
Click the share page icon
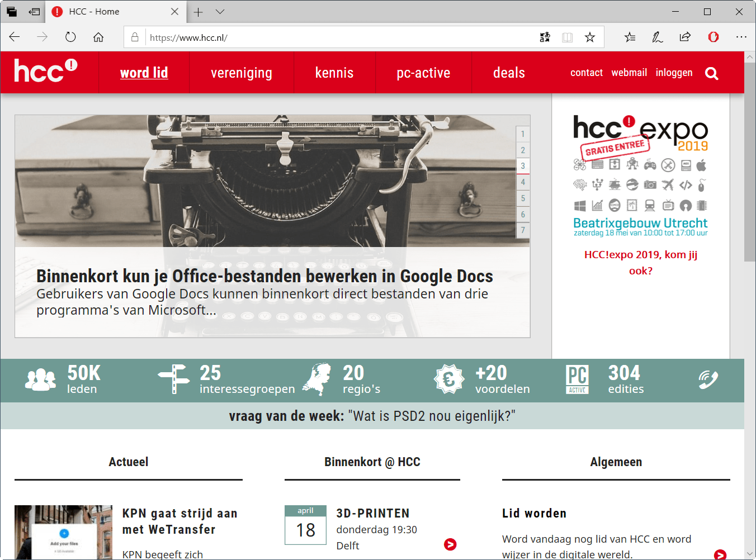point(685,37)
